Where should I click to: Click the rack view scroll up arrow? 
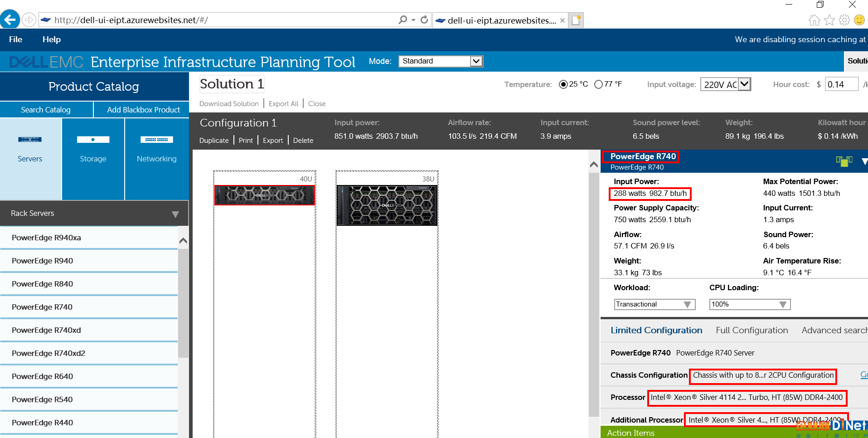594,165
